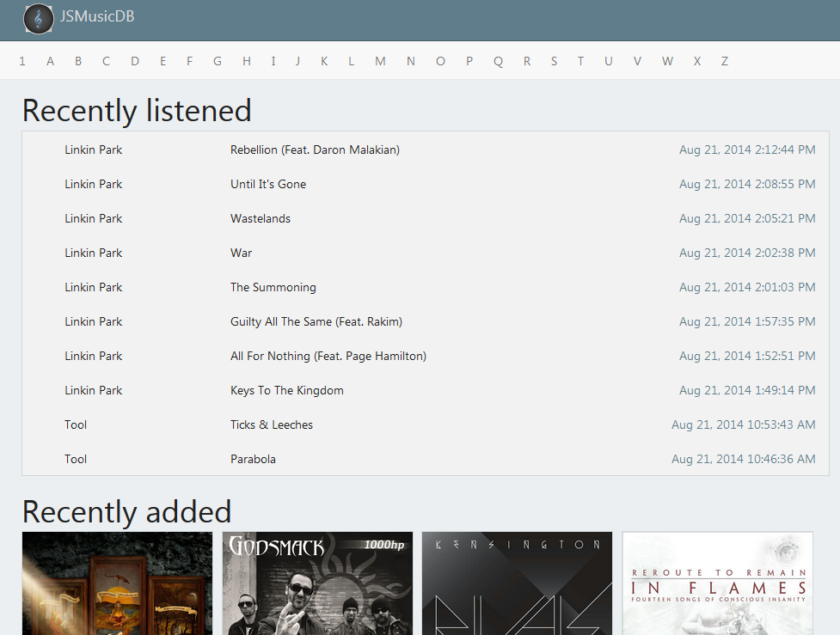Image resolution: width=840 pixels, height=635 pixels.
Task: Select Ticks & Leeches track
Action: point(271,424)
